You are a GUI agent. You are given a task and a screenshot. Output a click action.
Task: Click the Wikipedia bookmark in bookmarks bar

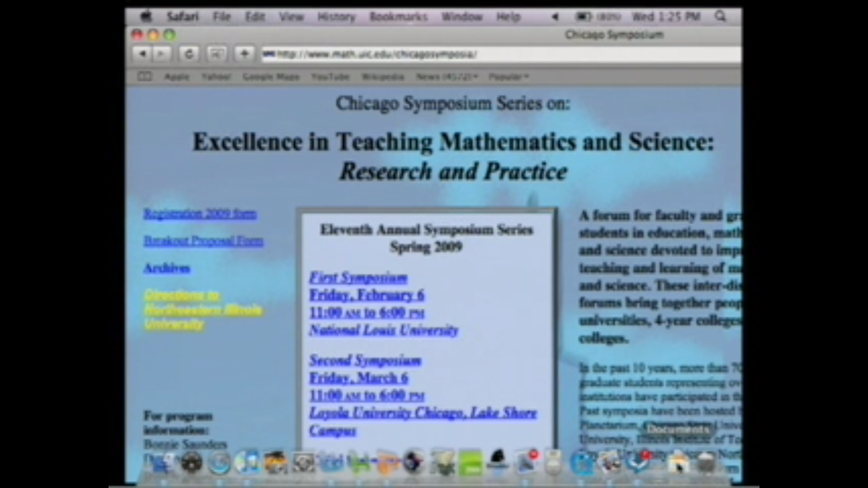click(382, 77)
